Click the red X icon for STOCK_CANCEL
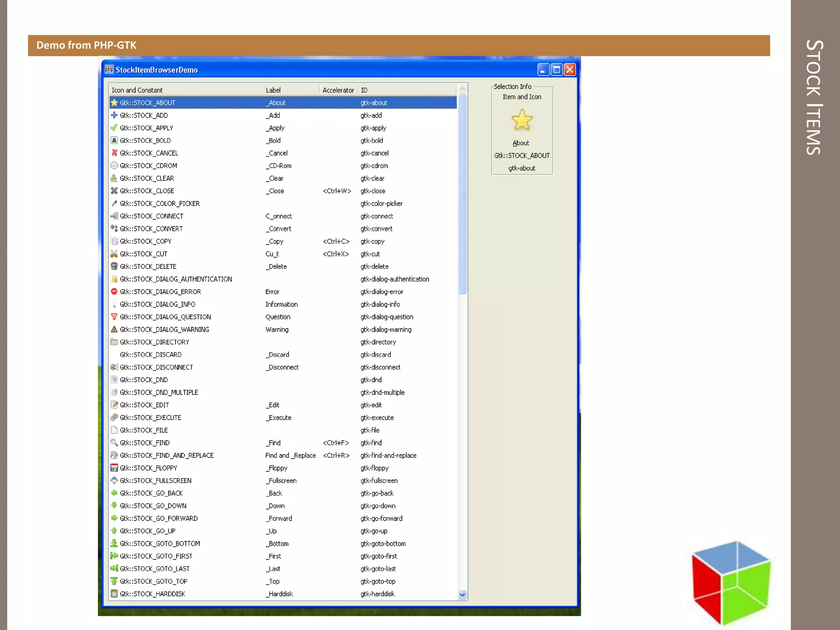Screen dimensions: 840x630 click(114, 153)
